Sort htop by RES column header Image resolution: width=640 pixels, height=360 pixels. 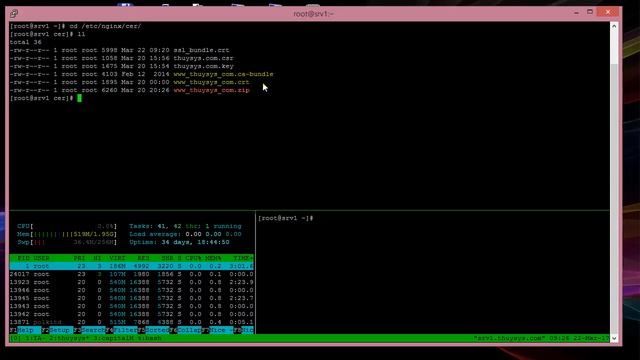[143, 258]
